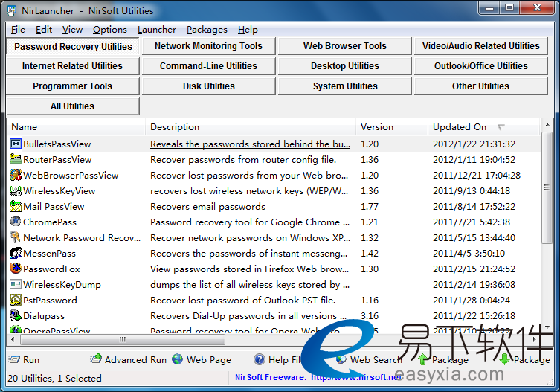Click the Web Search toolbar button
The width and height of the screenshot is (560, 392).
[x=369, y=359]
